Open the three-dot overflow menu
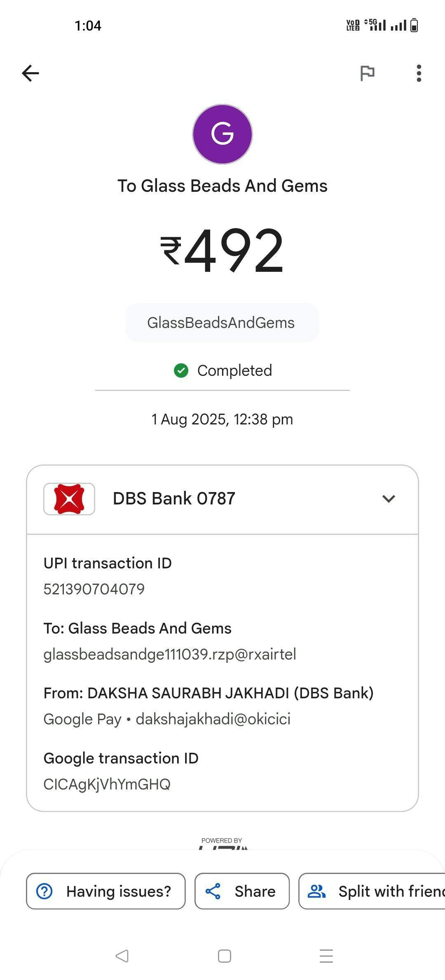The height and width of the screenshot is (980, 445). [419, 73]
